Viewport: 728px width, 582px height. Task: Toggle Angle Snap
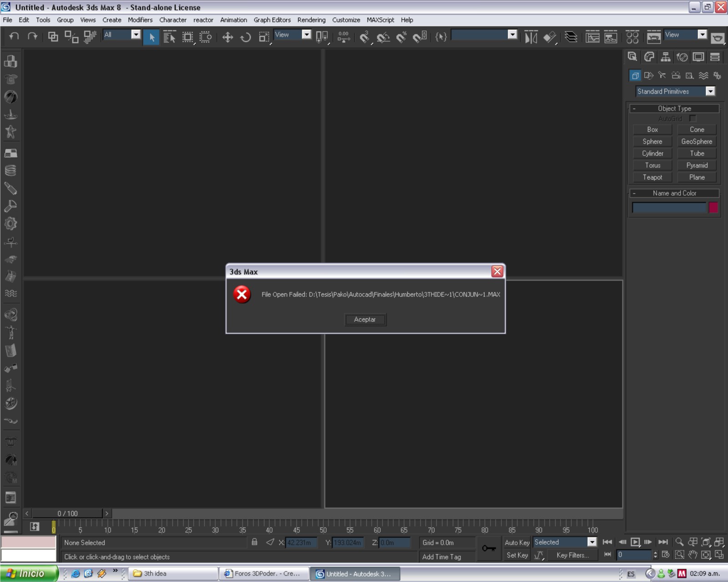(383, 37)
